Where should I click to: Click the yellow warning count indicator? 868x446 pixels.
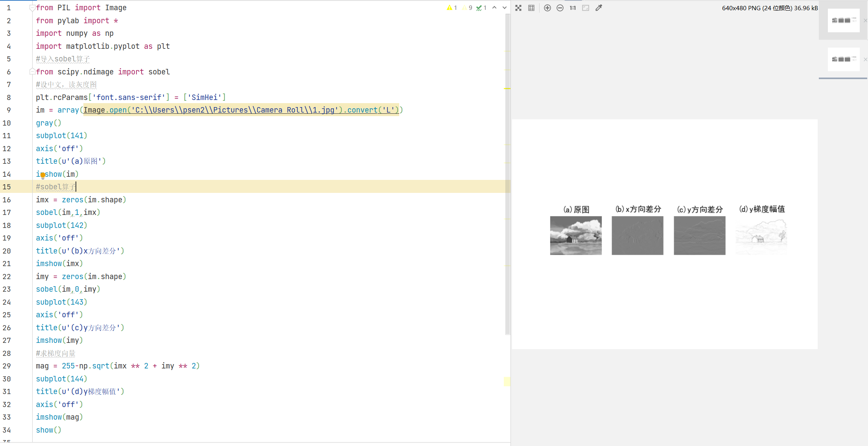pyautogui.click(x=452, y=8)
